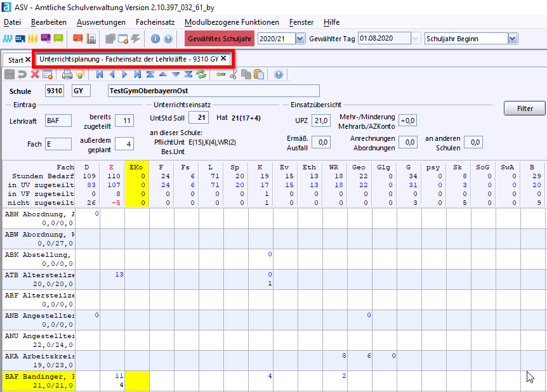Click the Schule number field 9310
Screen dimensions: 547x392
(x=55, y=91)
